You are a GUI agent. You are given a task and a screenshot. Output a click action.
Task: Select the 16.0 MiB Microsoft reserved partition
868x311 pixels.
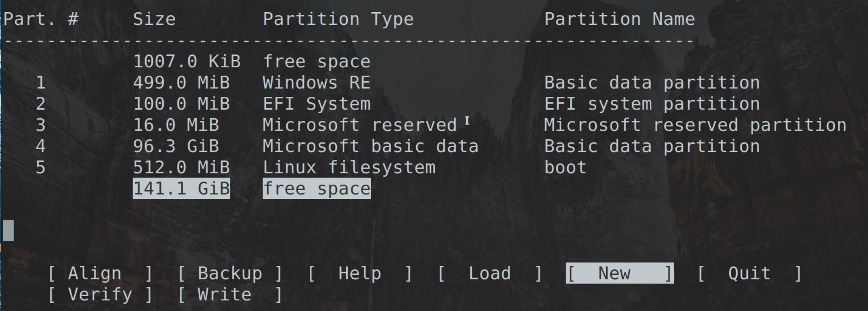click(359, 125)
